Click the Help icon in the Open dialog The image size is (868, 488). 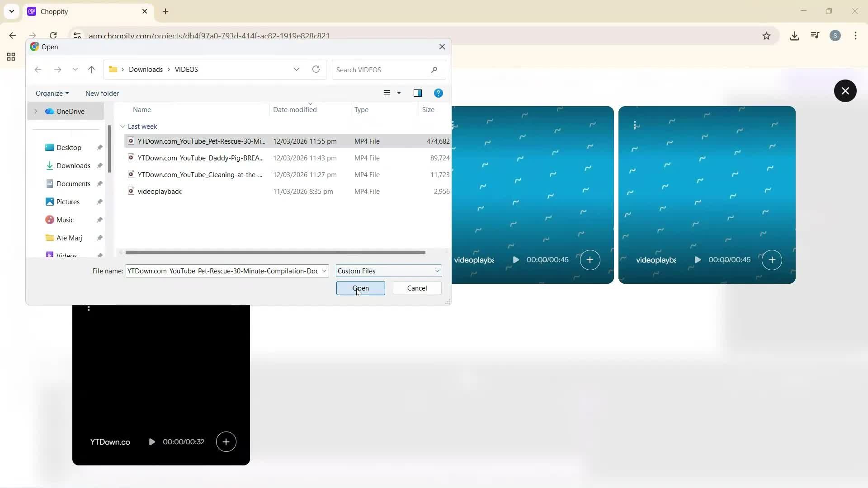pyautogui.click(x=438, y=93)
